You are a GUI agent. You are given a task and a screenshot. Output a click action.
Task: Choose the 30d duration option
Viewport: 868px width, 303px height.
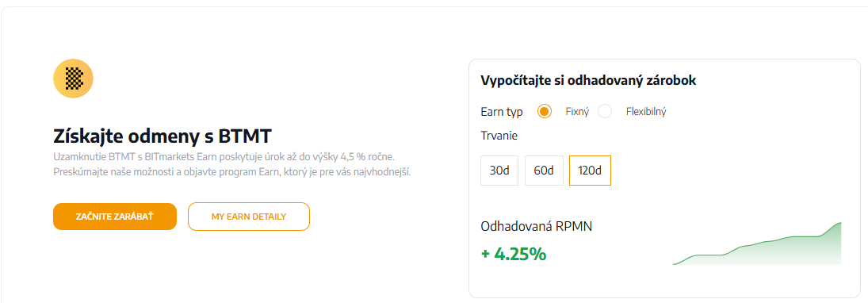click(x=499, y=170)
